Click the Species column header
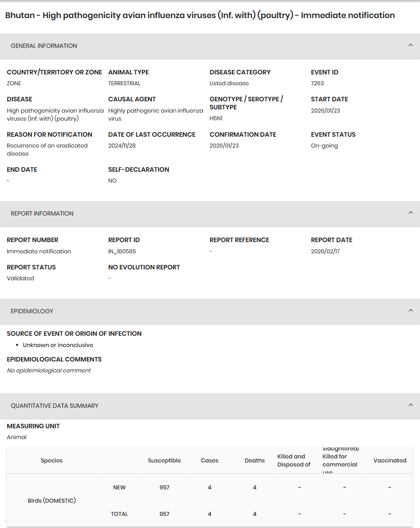 [x=51, y=460]
